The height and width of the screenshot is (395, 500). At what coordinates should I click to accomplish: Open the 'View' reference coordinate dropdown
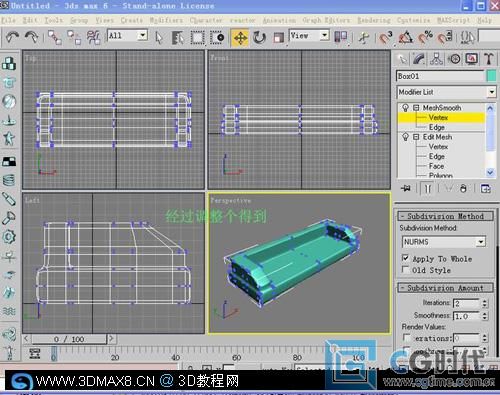(324, 35)
